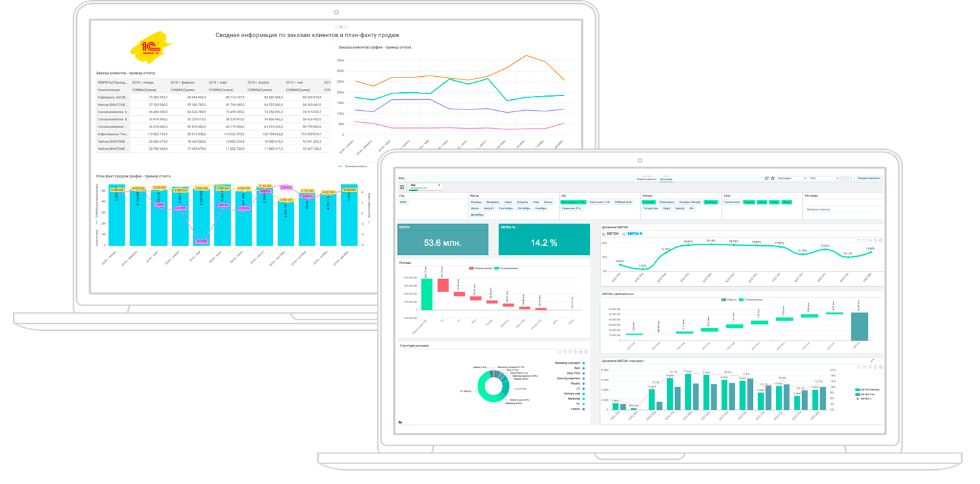
Task: Click the 5 400 000 plan label on январь bar
Action: click(x=117, y=190)
